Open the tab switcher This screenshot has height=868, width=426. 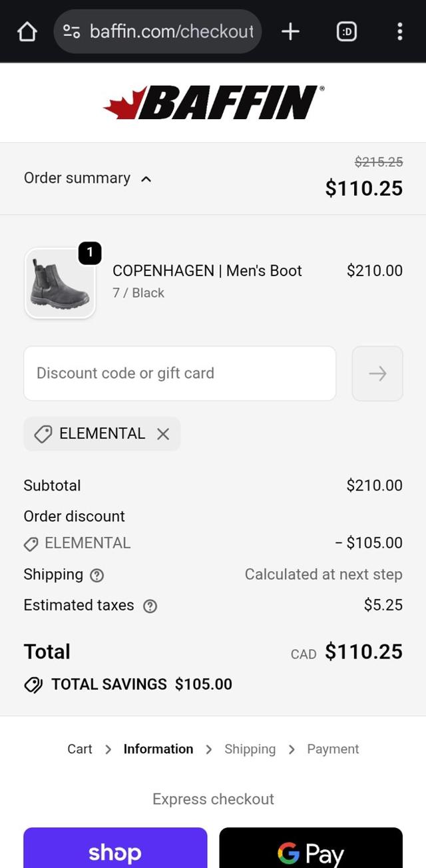click(346, 31)
